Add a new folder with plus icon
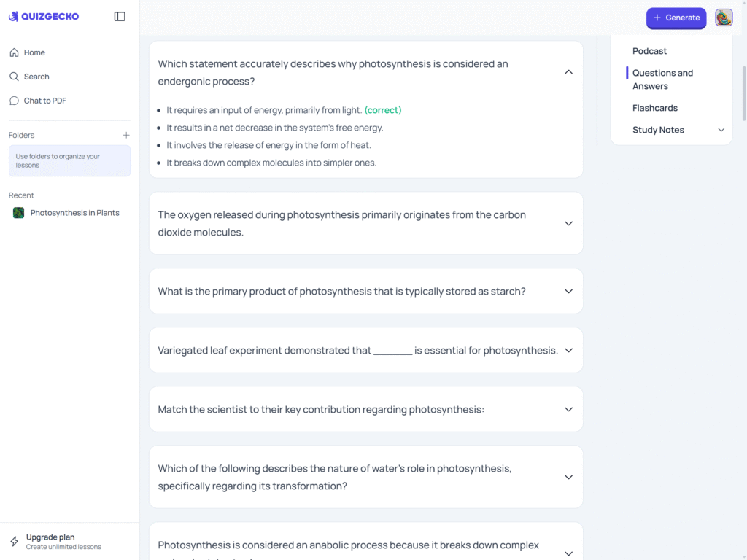 tap(126, 135)
